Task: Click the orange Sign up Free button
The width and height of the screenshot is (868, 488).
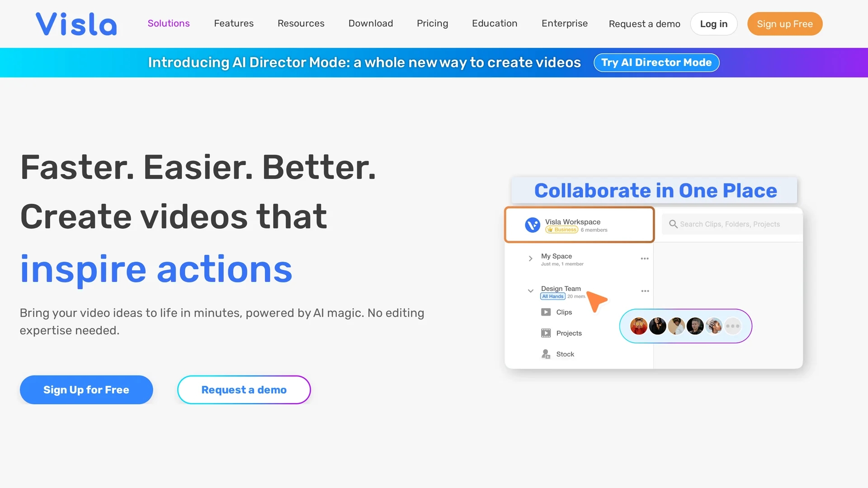Action: pyautogui.click(x=785, y=24)
